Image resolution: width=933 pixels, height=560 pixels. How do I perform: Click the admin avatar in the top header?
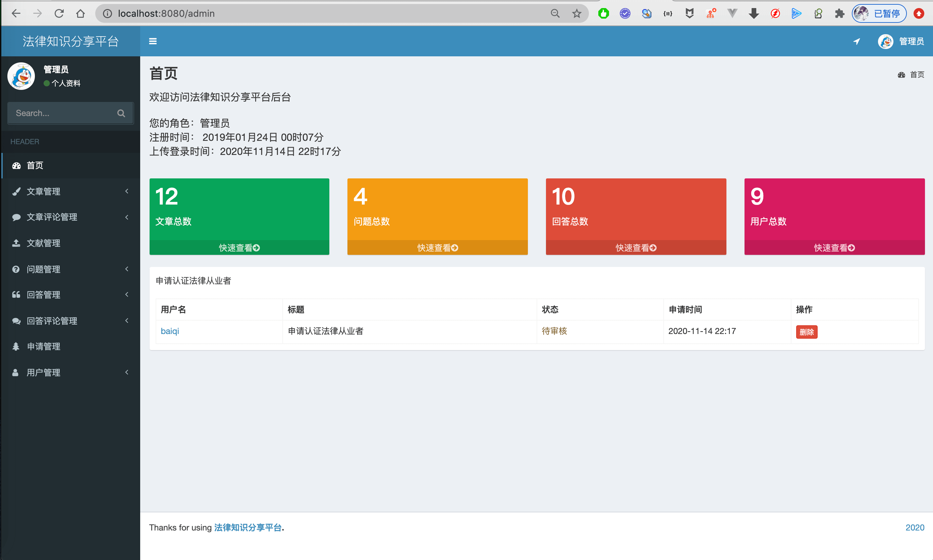point(885,41)
